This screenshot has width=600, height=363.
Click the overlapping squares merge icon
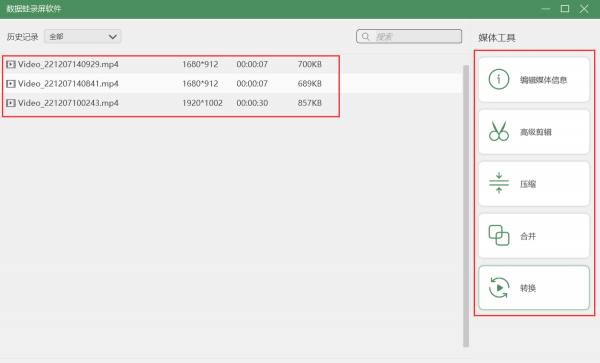499,235
